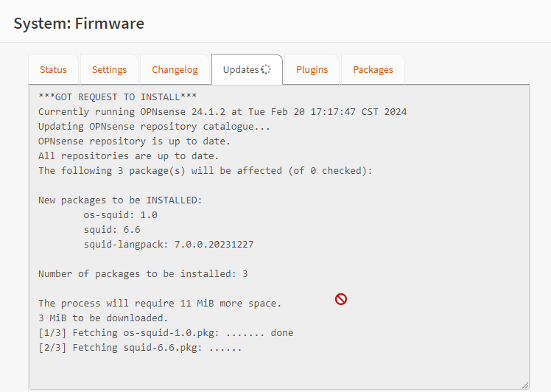Click the Number of packages to be installed line
This screenshot has width=551, height=392.
pos(143,274)
